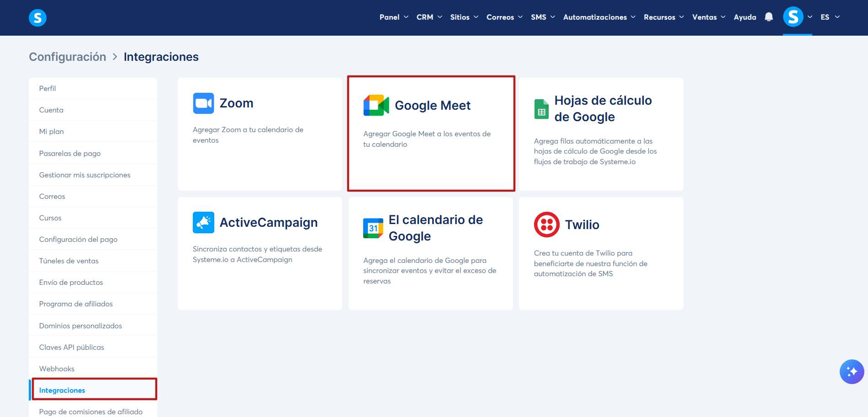Viewport: 868px width, 417px height.
Task: Expand the CRM dropdown menu
Action: coord(429,17)
